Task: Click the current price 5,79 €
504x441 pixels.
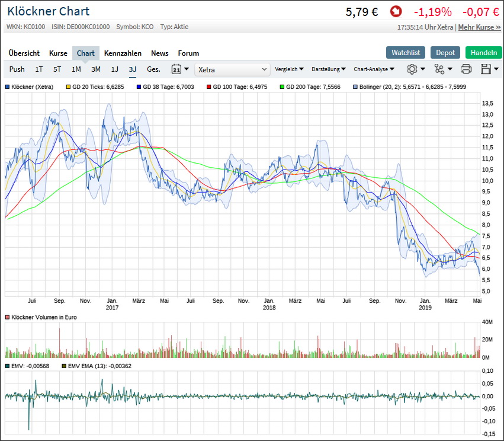Action: coord(362,12)
